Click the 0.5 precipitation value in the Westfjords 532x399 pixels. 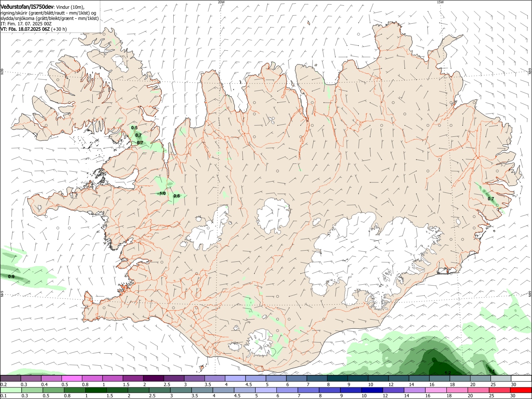134,128
